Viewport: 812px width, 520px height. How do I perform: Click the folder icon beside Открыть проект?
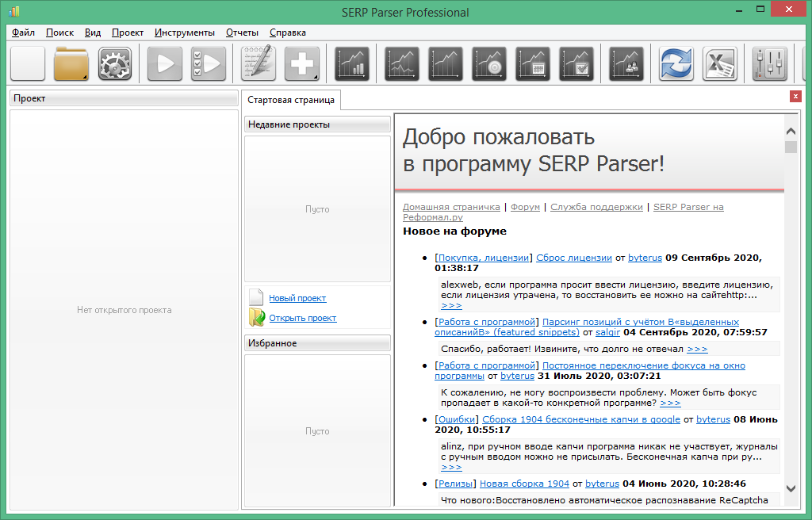click(x=257, y=318)
